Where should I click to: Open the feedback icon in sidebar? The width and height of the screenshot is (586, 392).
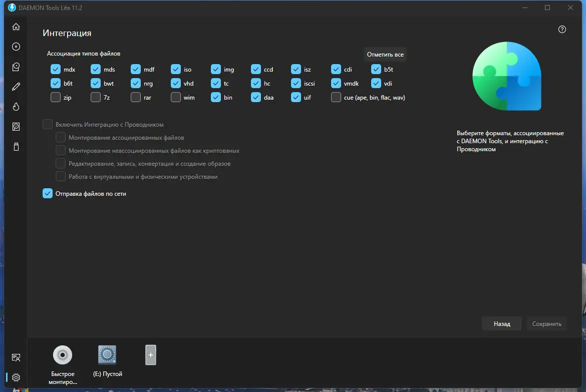click(x=16, y=357)
